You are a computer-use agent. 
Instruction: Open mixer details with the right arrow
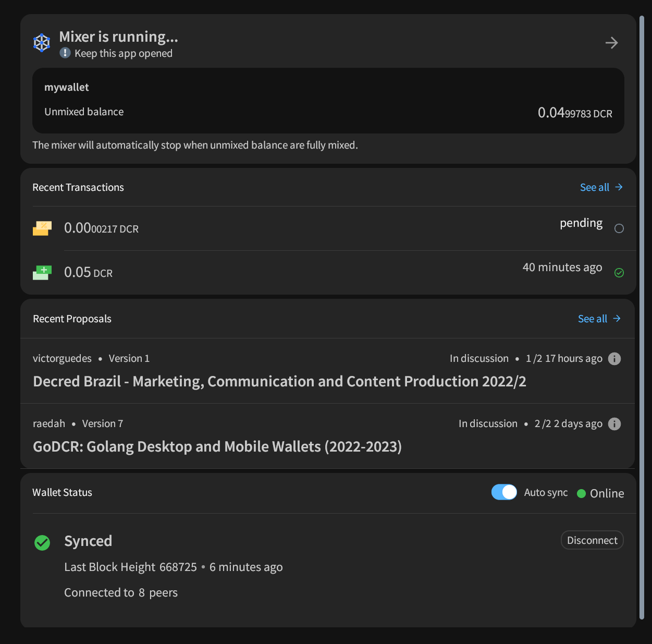pos(612,43)
